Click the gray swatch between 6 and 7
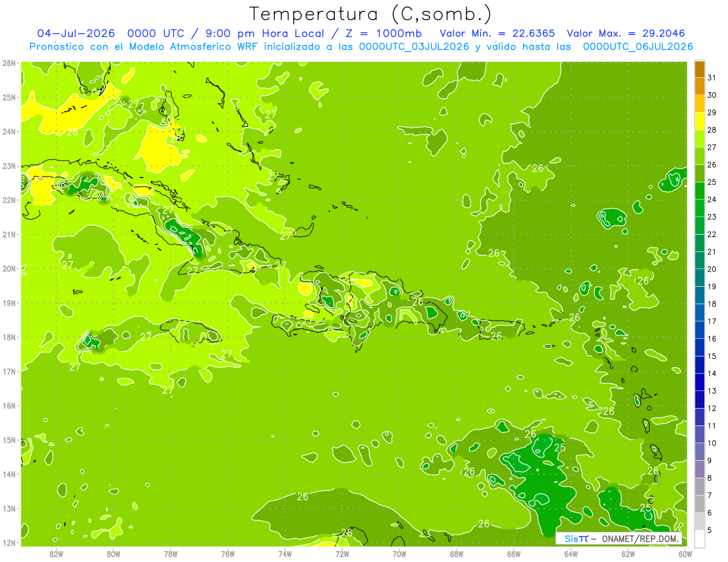This screenshot has height=562, width=728. tap(699, 504)
